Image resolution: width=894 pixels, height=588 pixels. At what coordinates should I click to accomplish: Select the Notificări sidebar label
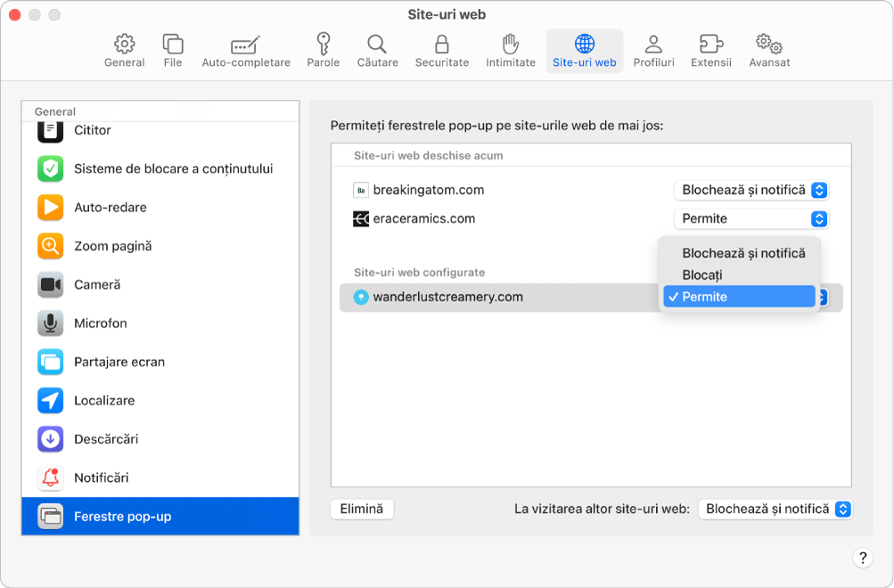(x=101, y=478)
